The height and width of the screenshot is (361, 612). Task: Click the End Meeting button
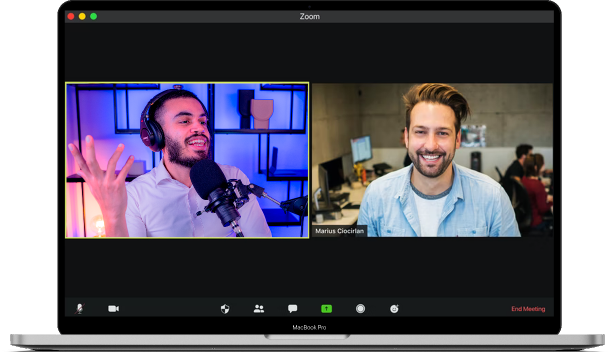528,309
